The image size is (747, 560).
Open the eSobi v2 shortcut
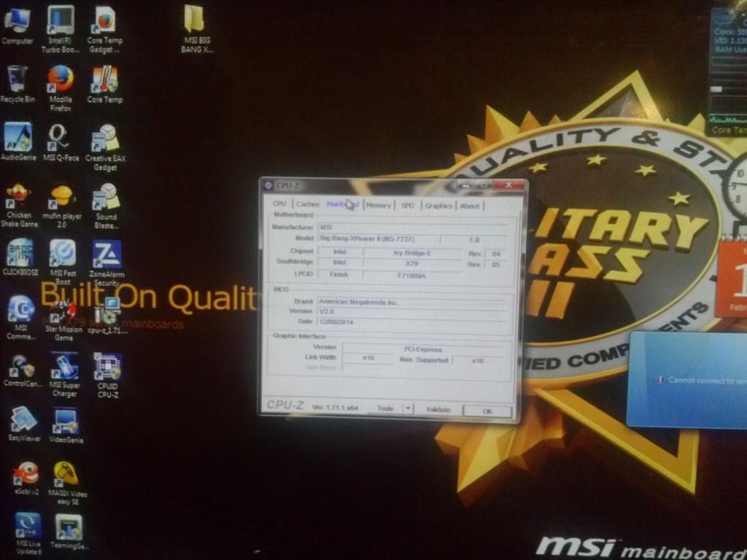tap(26, 478)
